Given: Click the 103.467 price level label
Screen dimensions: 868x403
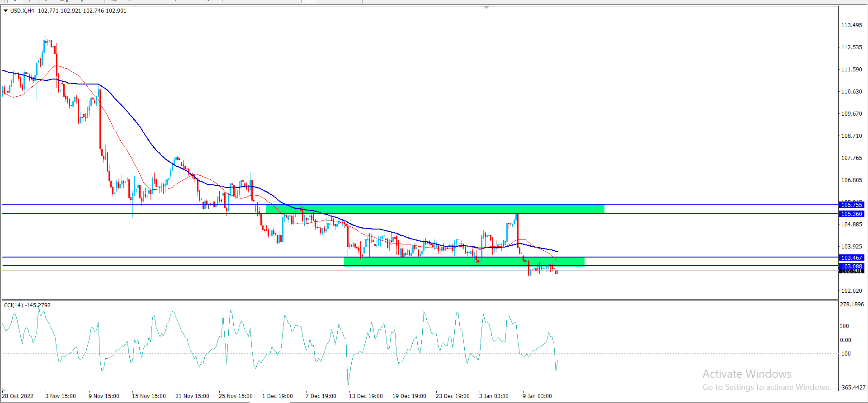Looking at the screenshot, I should [x=851, y=258].
